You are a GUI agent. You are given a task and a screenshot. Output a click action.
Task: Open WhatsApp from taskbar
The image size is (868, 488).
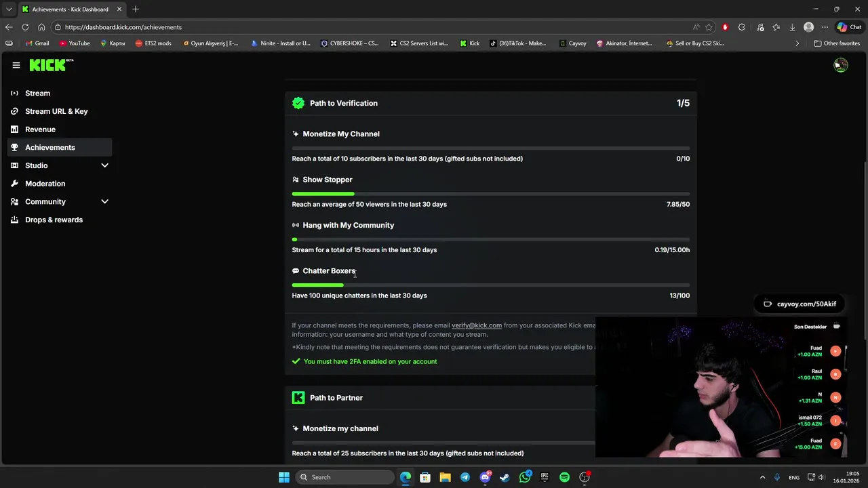(525, 477)
